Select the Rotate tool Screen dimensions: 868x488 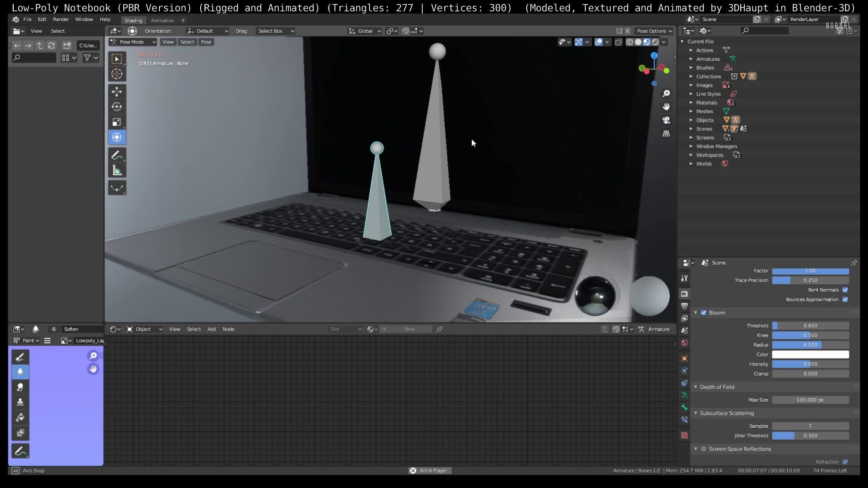(x=117, y=107)
